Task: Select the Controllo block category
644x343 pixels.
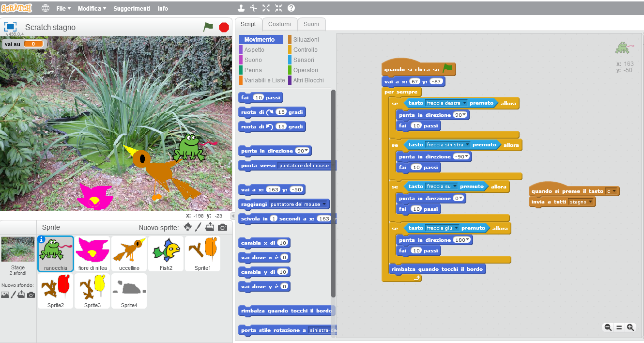Action: coord(305,50)
